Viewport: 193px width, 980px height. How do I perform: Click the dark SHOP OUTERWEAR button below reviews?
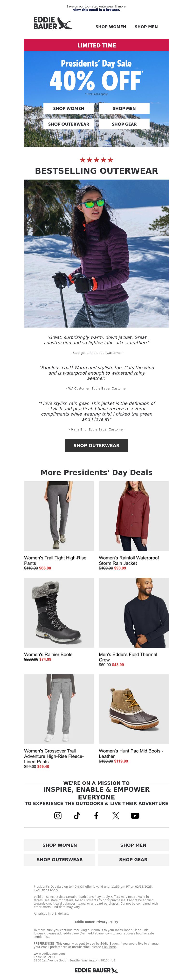[96, 445]
